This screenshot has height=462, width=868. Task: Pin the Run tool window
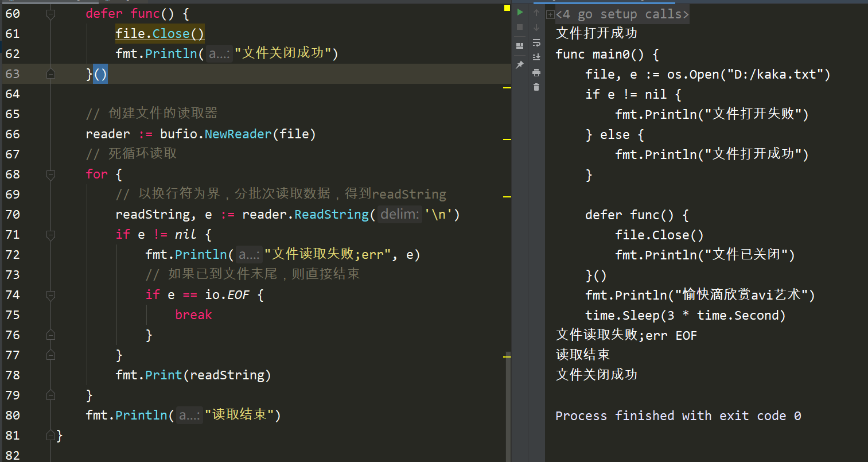point(520,64)
